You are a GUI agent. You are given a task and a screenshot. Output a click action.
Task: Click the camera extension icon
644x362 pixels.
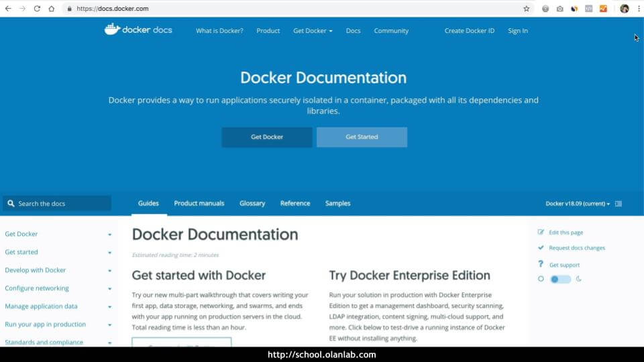tap(560, 9)
